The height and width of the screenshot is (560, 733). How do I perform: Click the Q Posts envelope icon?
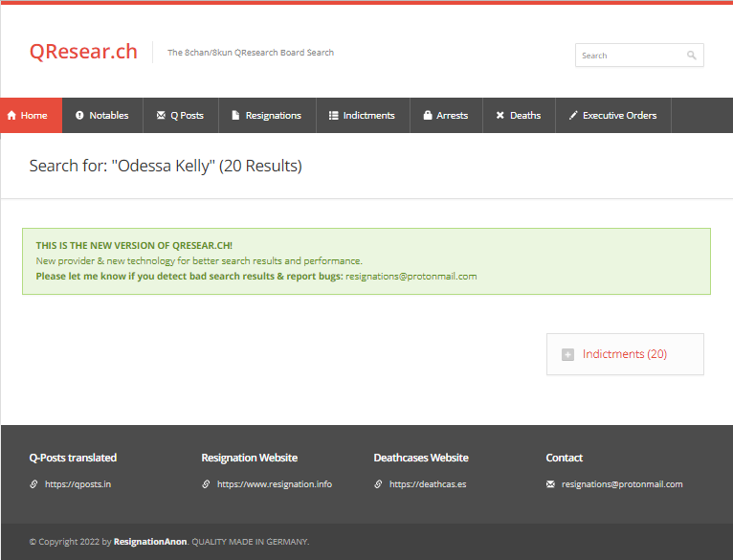pos(161,115)
